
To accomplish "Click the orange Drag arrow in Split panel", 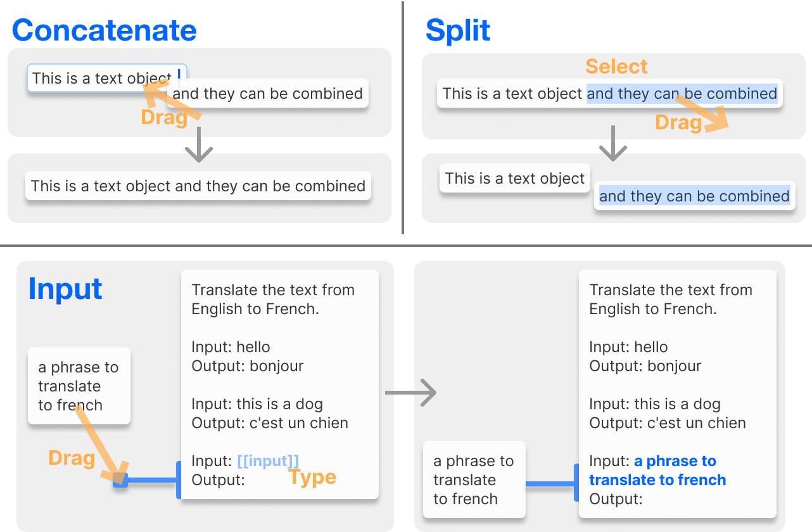I will pyautogui.click(x=702, y=112).
